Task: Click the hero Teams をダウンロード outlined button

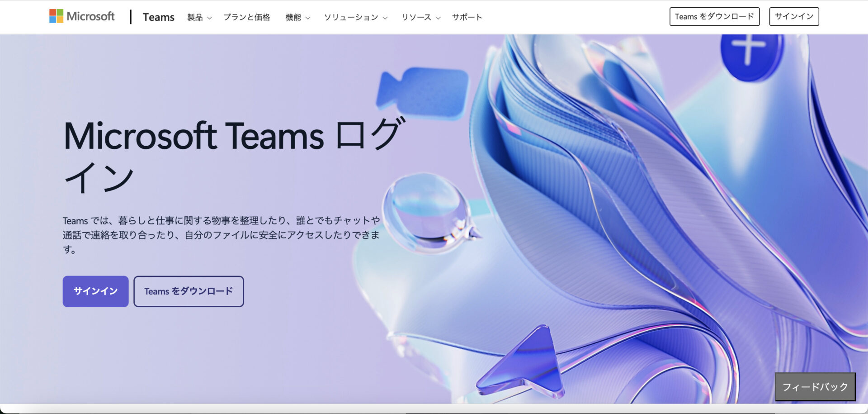Action: click(x=188, y=291)
